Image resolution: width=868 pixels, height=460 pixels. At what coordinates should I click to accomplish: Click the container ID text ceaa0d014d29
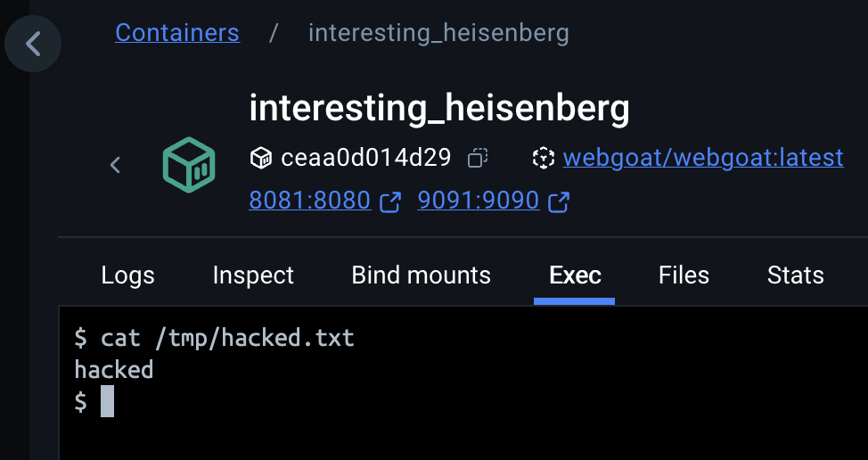[366, 158]
